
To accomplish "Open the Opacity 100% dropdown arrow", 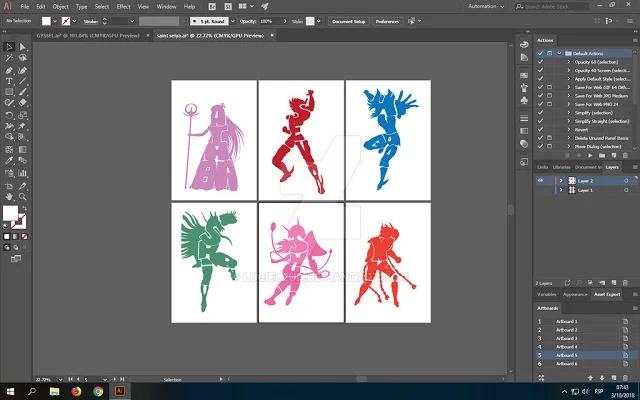I will [285, 21].
